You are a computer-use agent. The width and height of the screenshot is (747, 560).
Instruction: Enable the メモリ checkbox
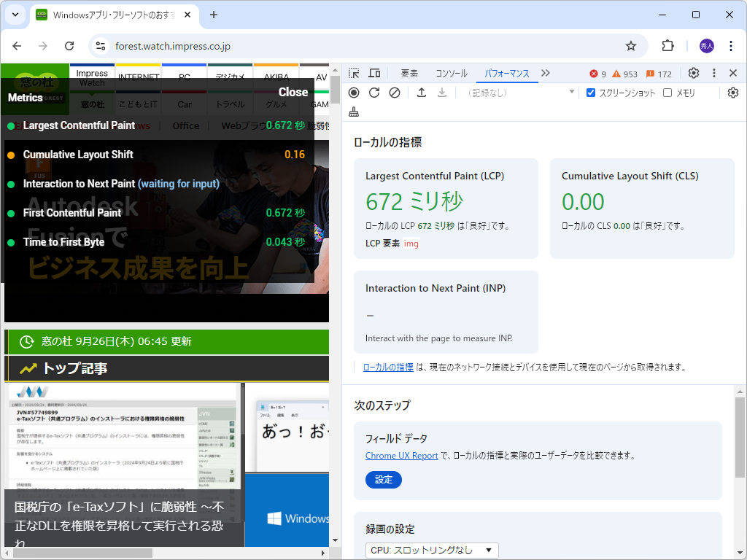(x=667, y=92)
